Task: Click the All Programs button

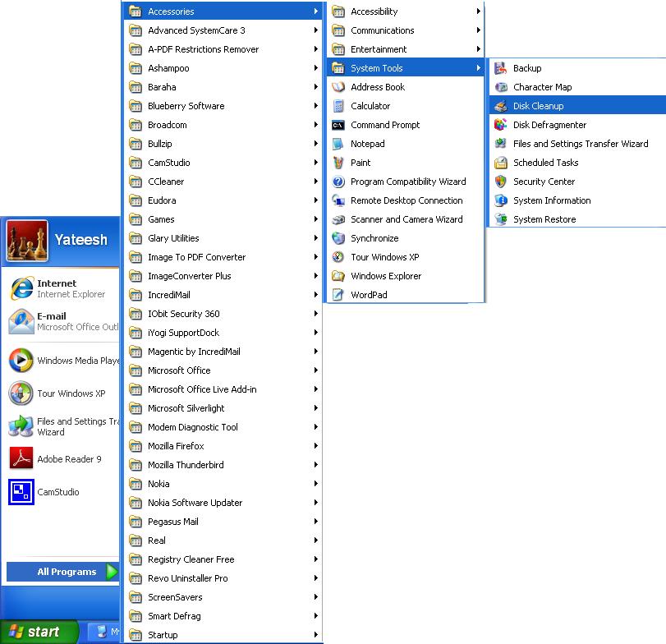Action: 62,572
